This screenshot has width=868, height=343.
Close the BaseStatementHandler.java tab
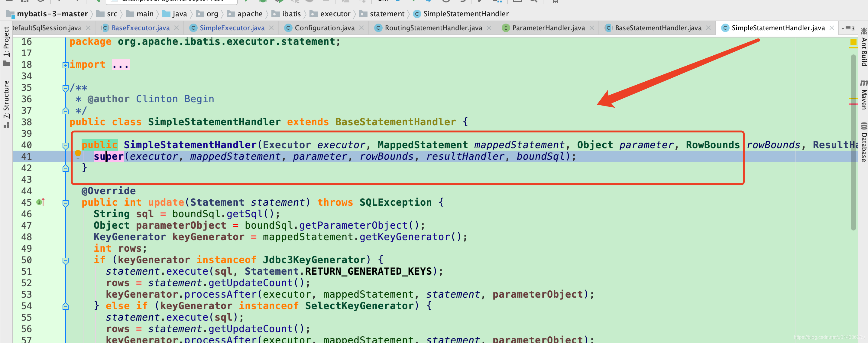point(708,28)
